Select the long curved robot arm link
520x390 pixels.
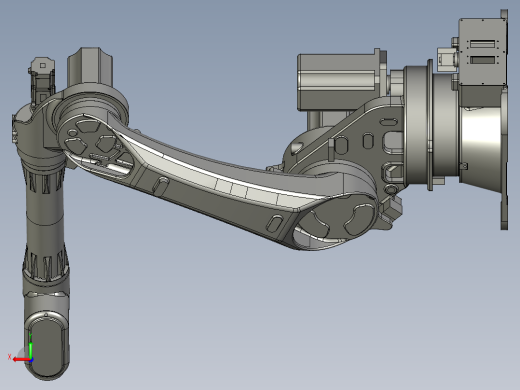pyautogui.click(x=217, y=182)
